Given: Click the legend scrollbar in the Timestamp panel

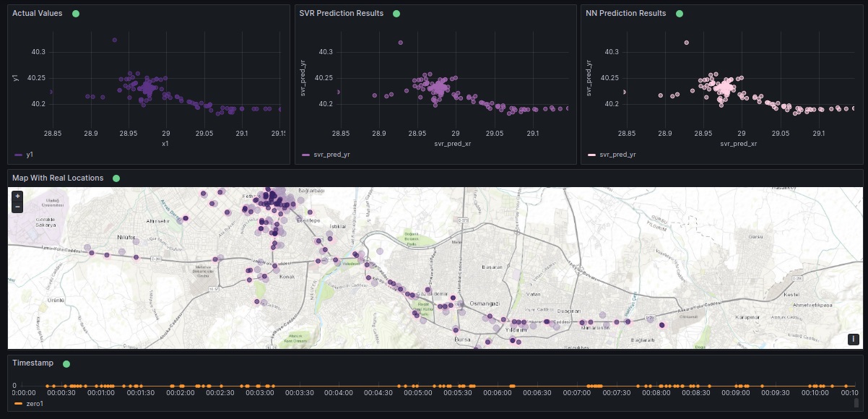Looking at the screenshot, I should coord(856,403).
